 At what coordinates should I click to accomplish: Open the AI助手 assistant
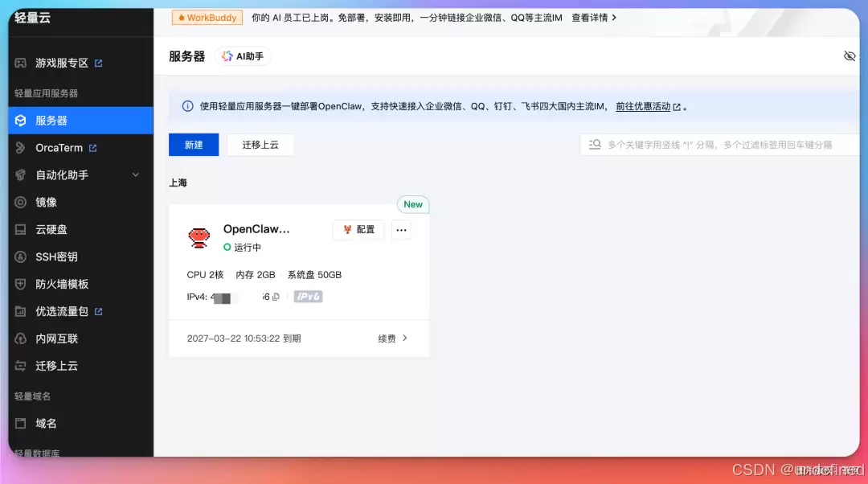(x=243, y=56)
